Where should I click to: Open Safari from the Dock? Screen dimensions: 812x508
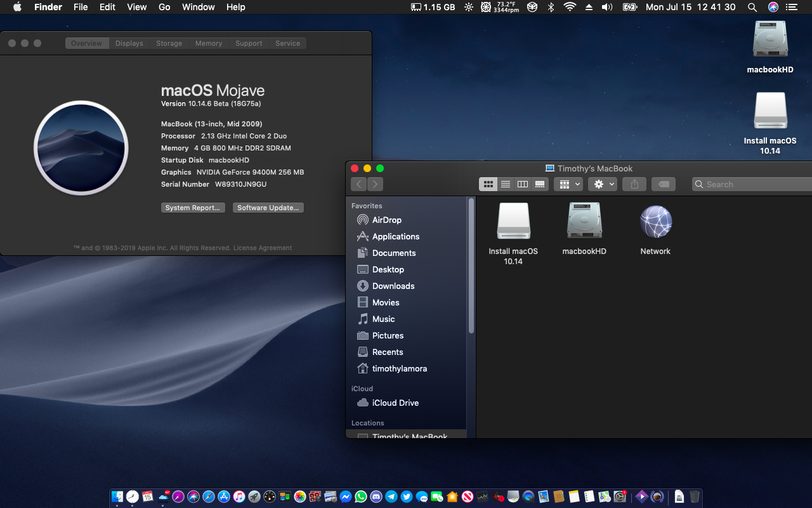click(x=209, y=497)
